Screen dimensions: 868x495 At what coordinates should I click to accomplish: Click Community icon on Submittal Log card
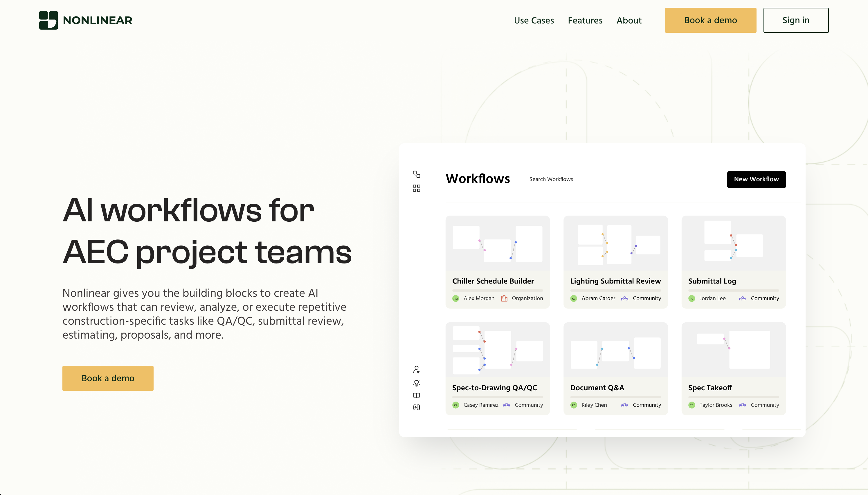pyautogui.click(x=743, y=299)
